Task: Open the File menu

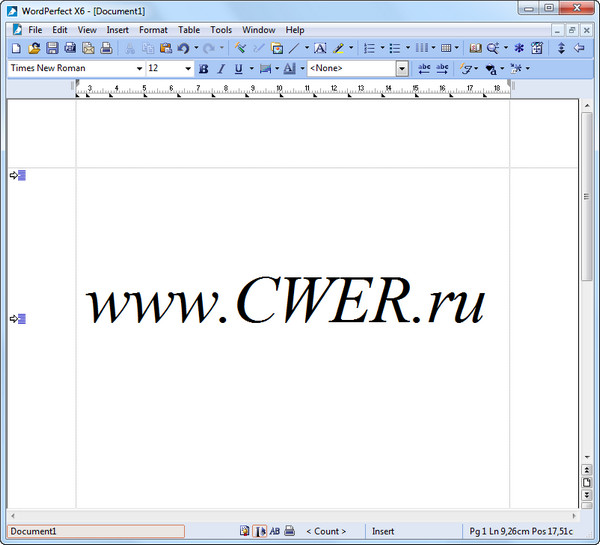Action: tap(35, 30)
